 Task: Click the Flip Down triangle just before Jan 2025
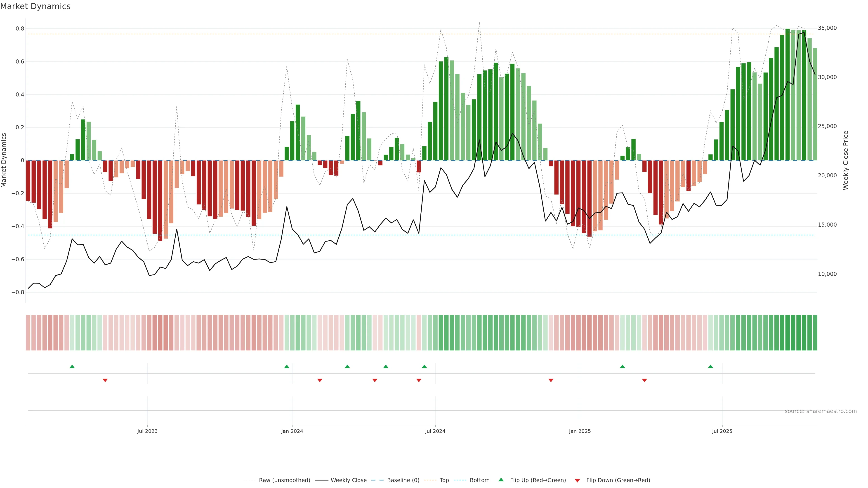tap(551, 380)
